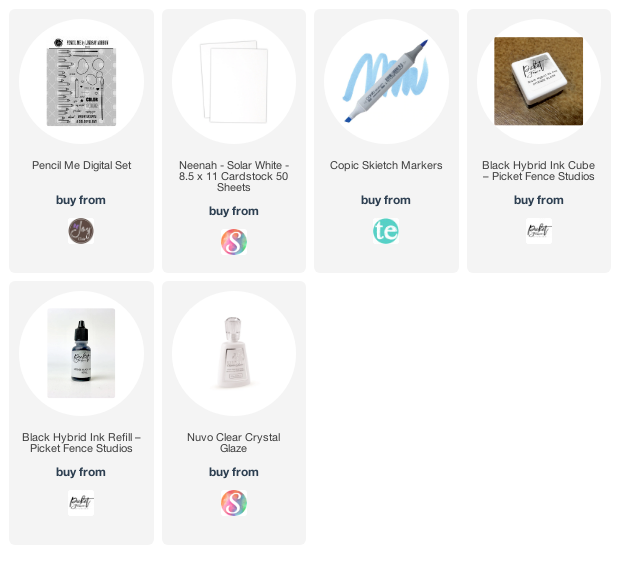
Task: Open Scrapbook.com logo under Nuvo Crystal Glaze
Action: coord(234,503)
